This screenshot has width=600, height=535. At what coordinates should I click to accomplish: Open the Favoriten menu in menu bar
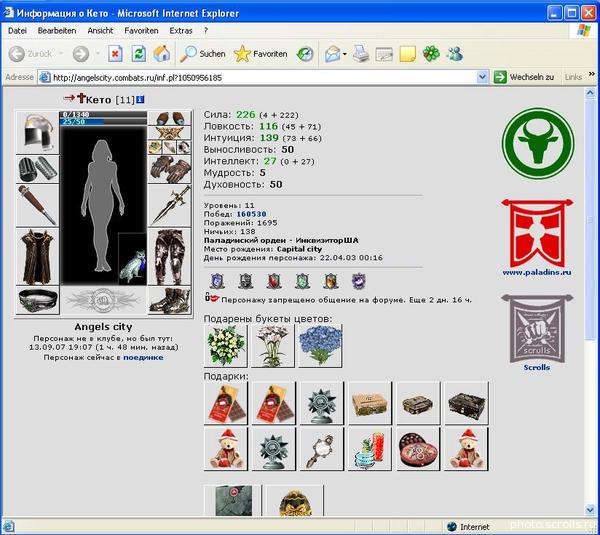click(x=141, y=31)
